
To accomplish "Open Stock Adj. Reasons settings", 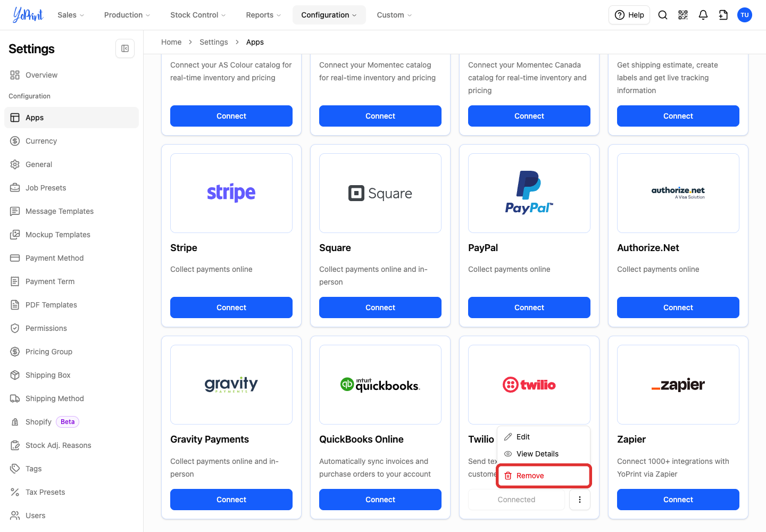I will 71,445.
